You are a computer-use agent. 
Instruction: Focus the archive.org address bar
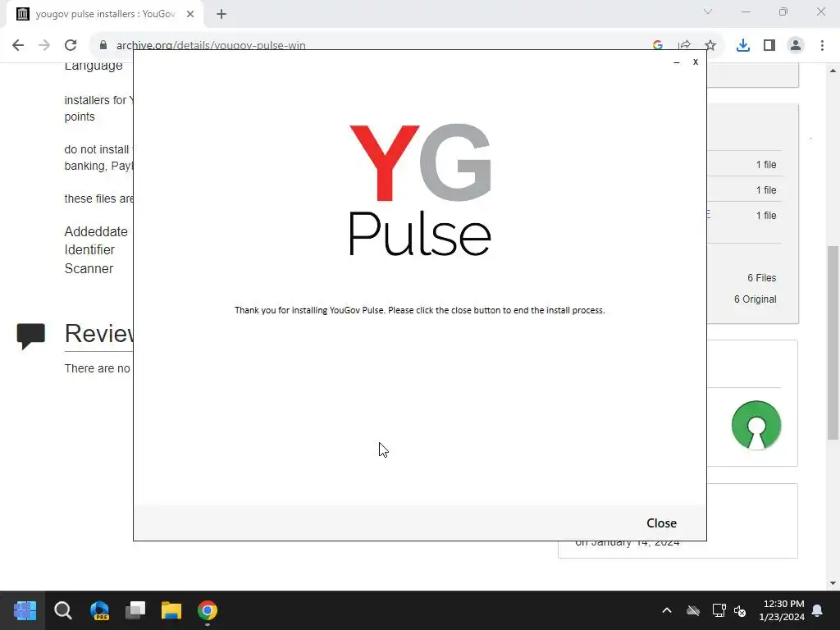tap(375, 45)
